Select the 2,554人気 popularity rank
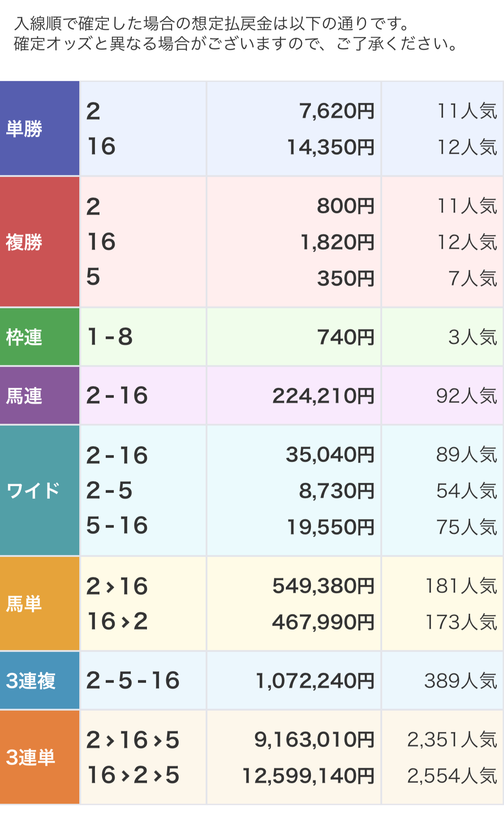 pyautogui.click(x=452, y=776)
